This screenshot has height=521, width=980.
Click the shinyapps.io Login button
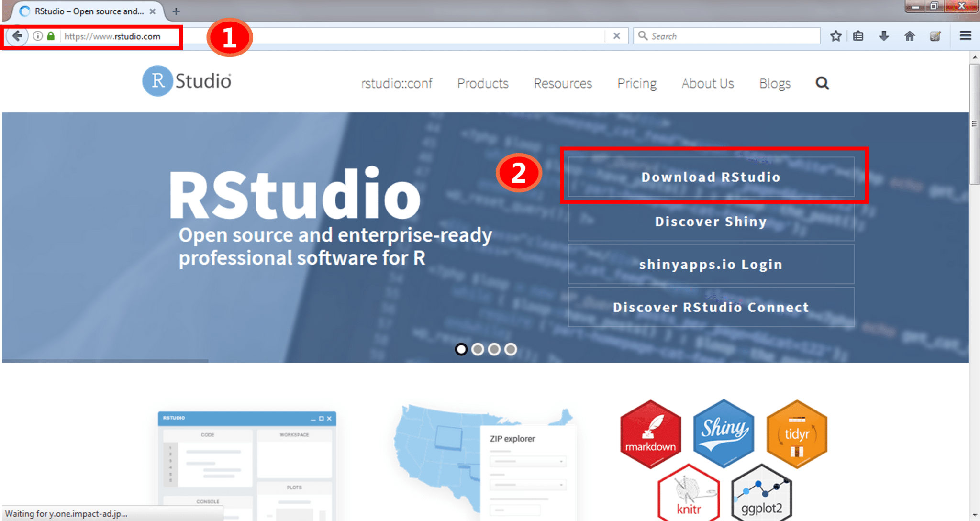[x=711, y=264]
